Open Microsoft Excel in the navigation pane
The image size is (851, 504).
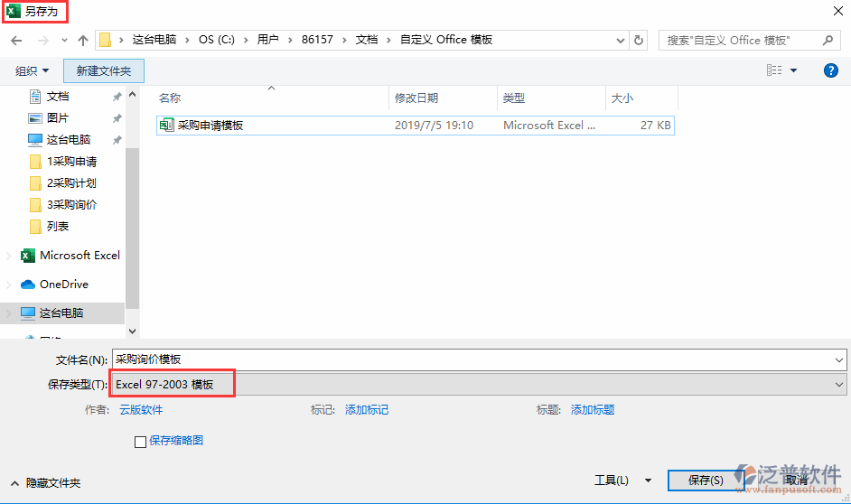click(79, 256)
